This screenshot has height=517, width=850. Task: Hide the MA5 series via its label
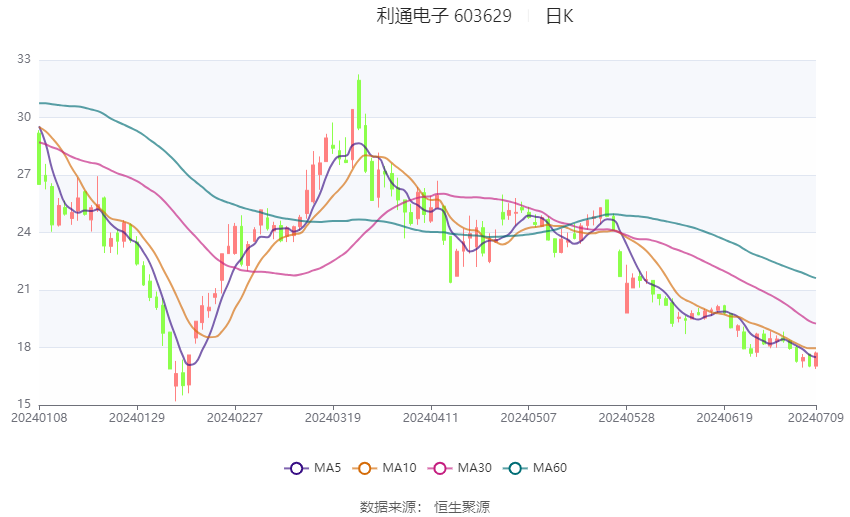[x=327, y=468]
